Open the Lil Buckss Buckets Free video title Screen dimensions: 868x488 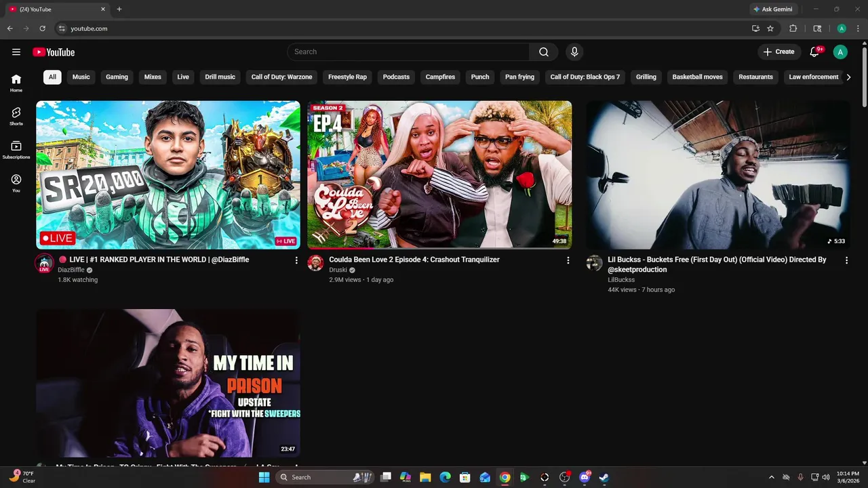tap(717, 264)
